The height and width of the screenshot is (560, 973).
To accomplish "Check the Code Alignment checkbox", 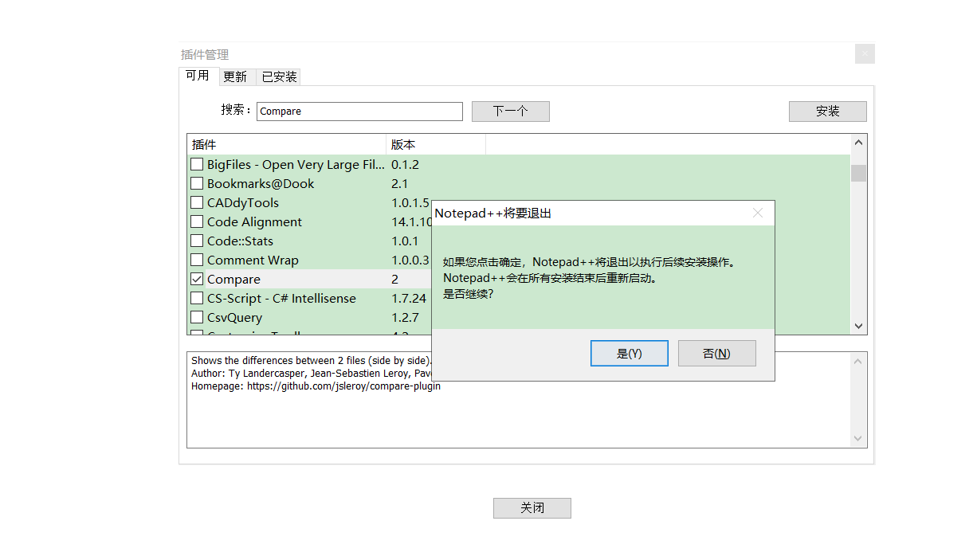I will (x=197, y=222).
